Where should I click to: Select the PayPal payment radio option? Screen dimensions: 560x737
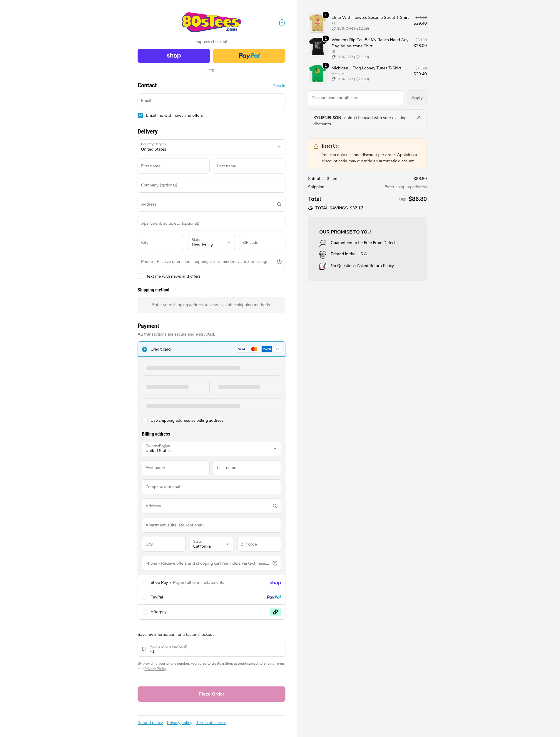[x=145, y=597]
